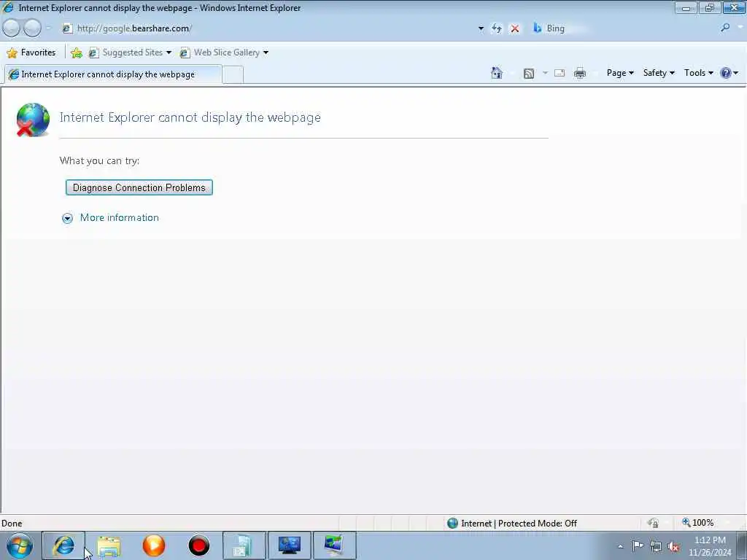The height and width of the screenshot is (560, 747).
Task: Click the green monitor taskbar icon
Action: click(334, 545)
